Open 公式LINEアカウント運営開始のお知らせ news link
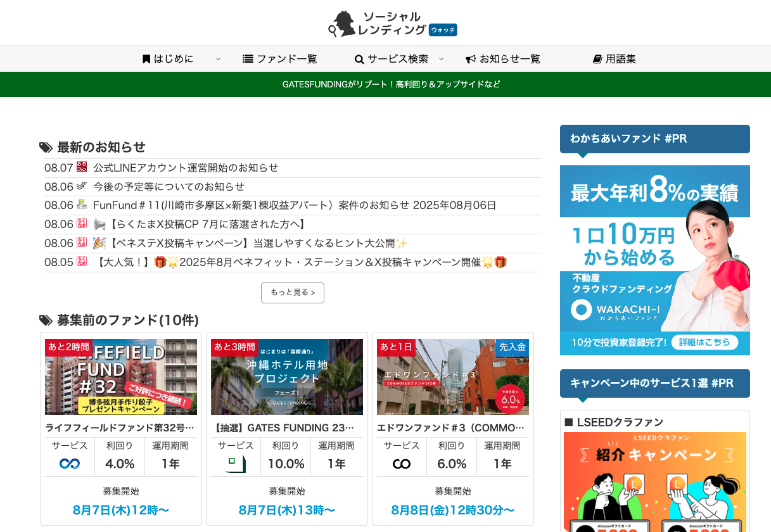Image resolution: width=771 pixels, height=532 pixels. pos(186,168)
